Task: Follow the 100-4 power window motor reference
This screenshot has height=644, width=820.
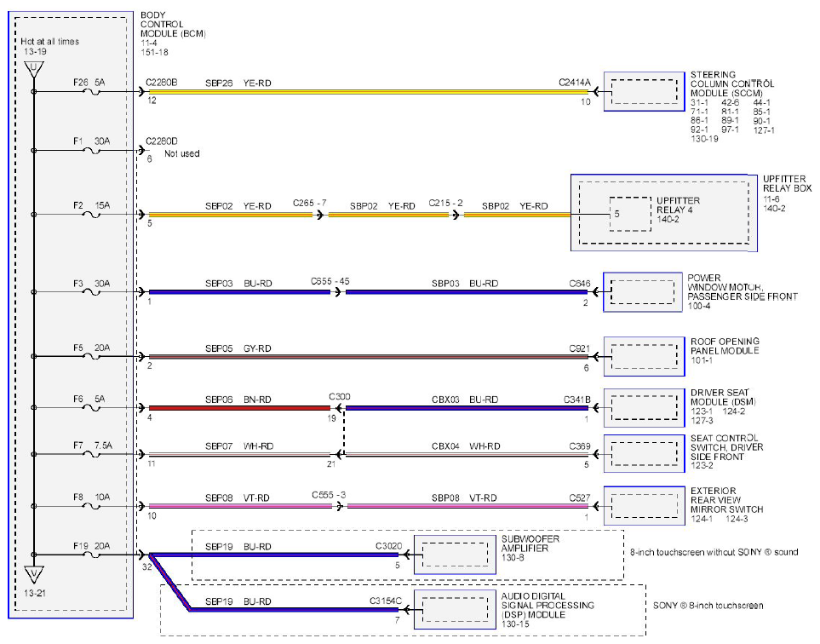Action: click(699, 306)
